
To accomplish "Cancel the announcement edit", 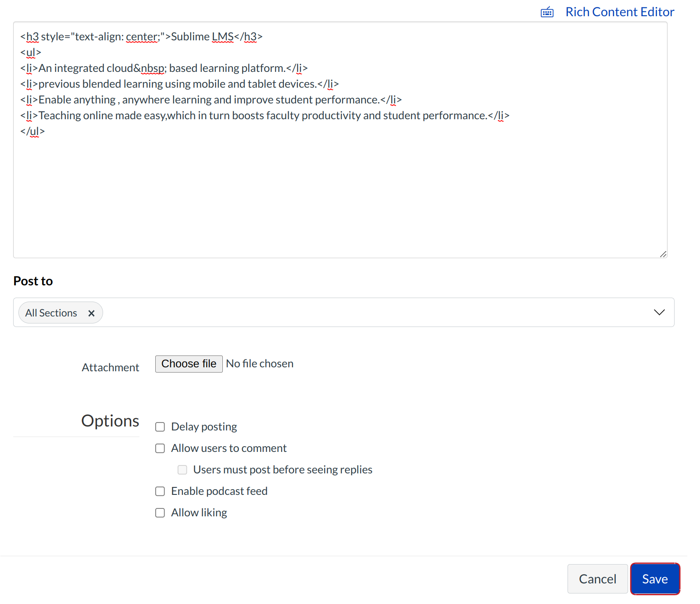I will (597, 579).
